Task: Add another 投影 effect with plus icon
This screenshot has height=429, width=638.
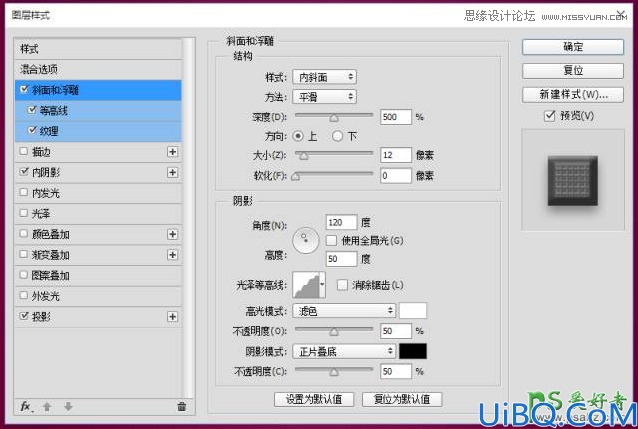Action: [x=173, y=317]
